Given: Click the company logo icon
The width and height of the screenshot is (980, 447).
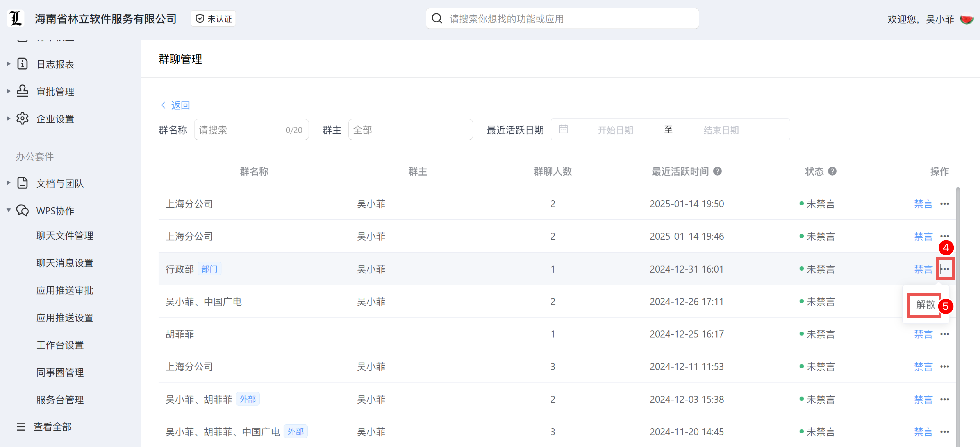Looking at the screenshot, I should (x=16, y=18).
